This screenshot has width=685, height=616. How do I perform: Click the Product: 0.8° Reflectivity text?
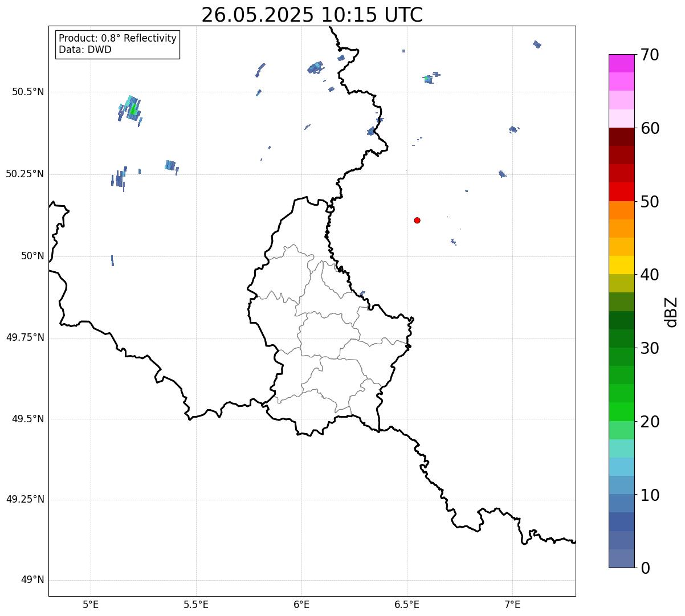pos(118,38)
